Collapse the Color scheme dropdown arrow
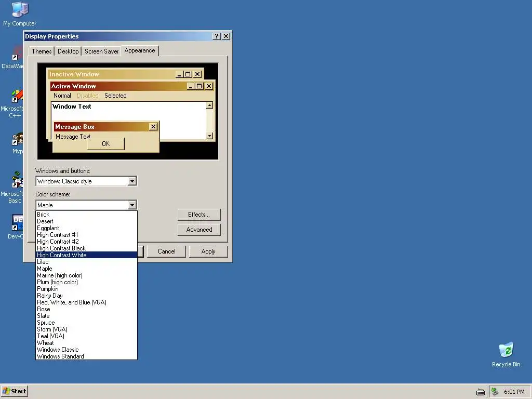This screenshot has width=532, height=399. (132, 205)
